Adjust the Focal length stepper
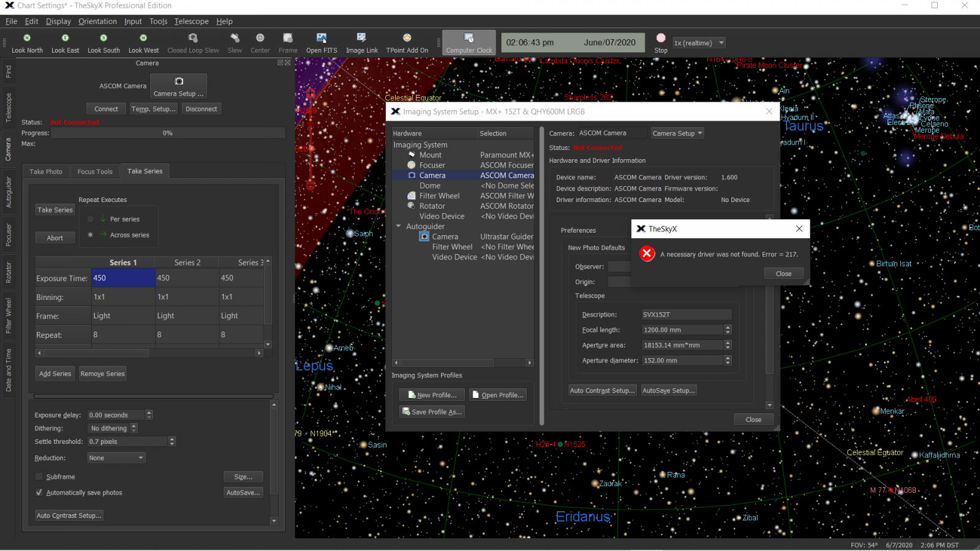The width and height of the screenshot is (980, 551). (728, 330)
